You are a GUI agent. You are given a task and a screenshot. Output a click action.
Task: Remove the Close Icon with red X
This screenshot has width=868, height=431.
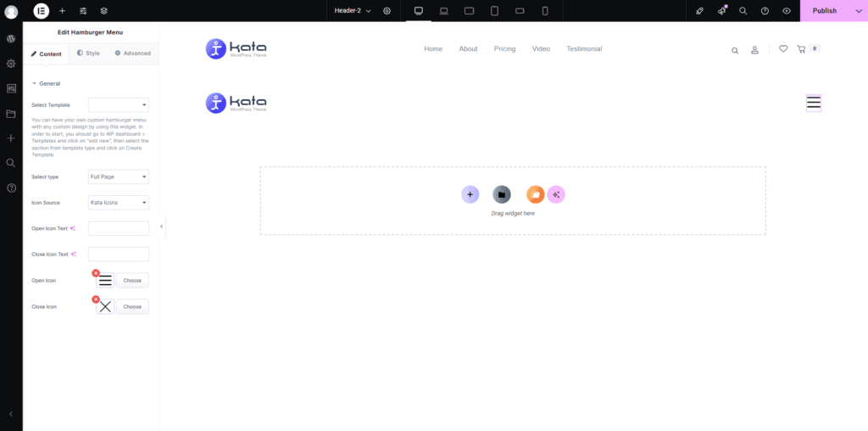pyautogui.click(x=96, y=299)
